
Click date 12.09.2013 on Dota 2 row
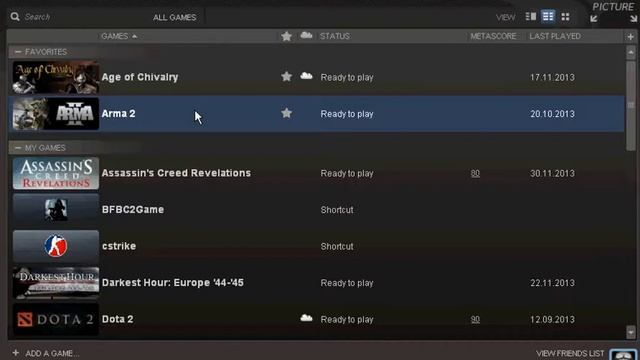click(x=552, y=320)
